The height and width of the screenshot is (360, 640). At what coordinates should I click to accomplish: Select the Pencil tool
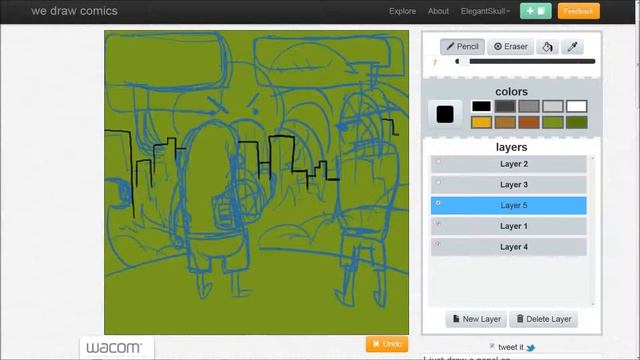click(462, 47)
